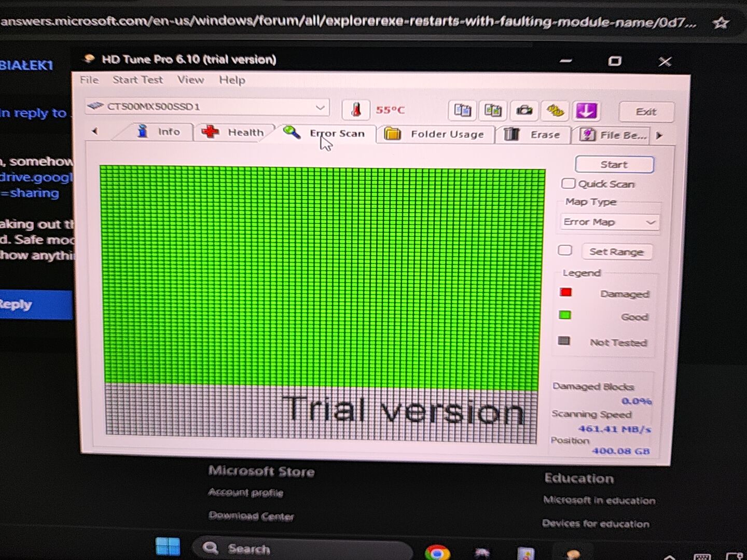Open the options wrench icon
The image size is (747, 560).
coord(555,110)
